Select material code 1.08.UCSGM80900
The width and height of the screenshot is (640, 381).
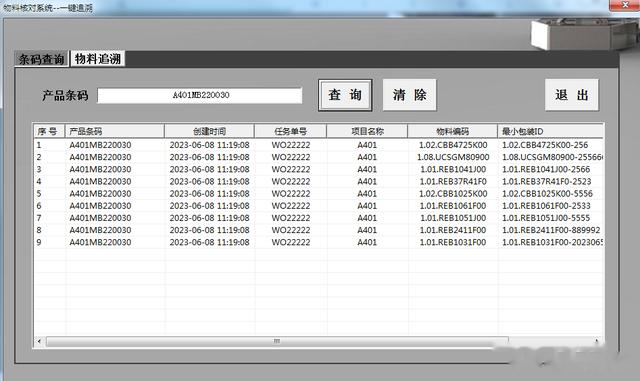coord(453,157)
